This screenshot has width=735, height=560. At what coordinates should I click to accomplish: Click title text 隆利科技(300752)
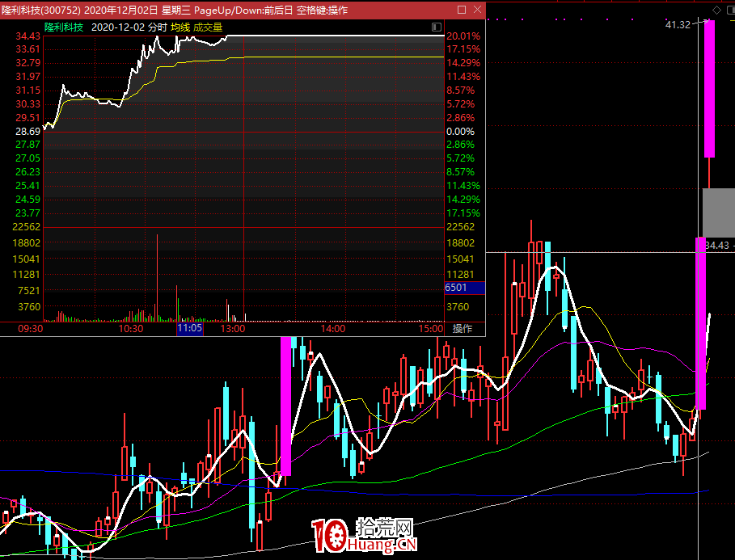coord(41,11)
